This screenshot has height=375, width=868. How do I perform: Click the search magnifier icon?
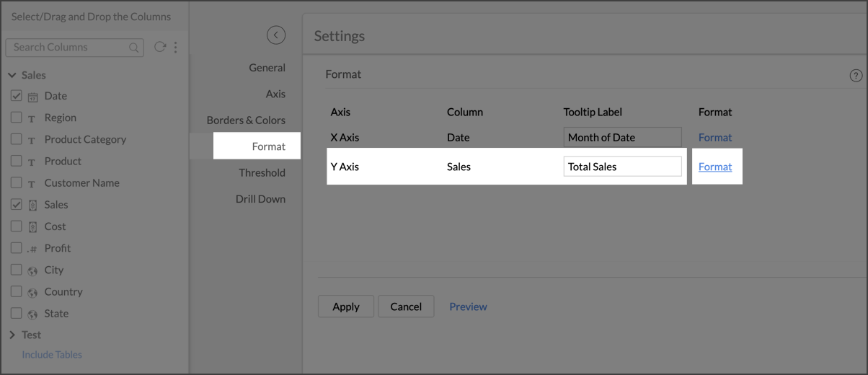click(x=134, y=48)
